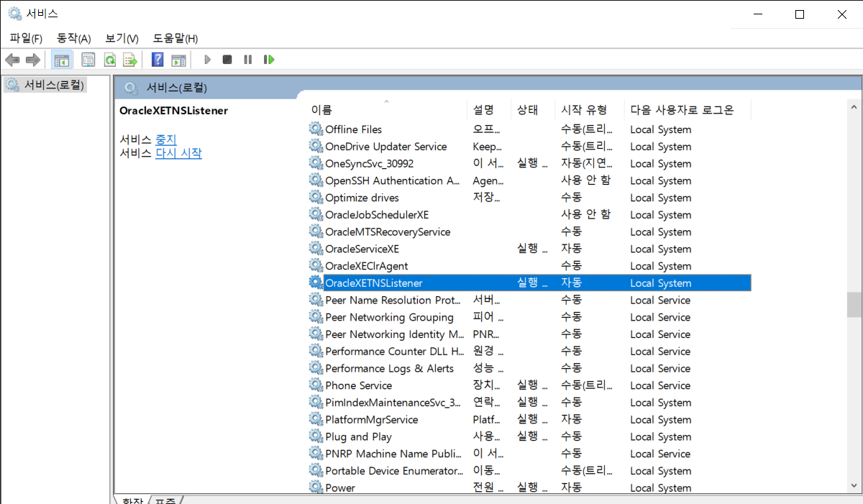Select the Plug and Play service name
863x504 pixels.
click(358, 437)
